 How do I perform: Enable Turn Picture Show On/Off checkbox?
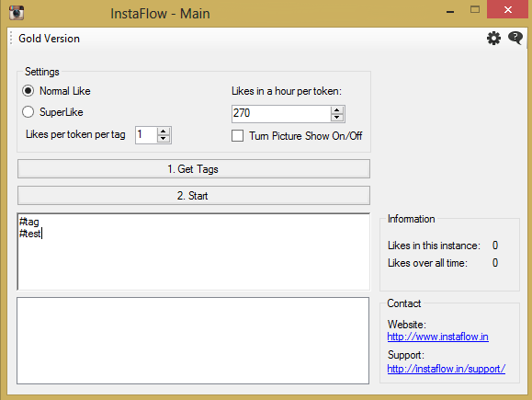tap(237, 136)
